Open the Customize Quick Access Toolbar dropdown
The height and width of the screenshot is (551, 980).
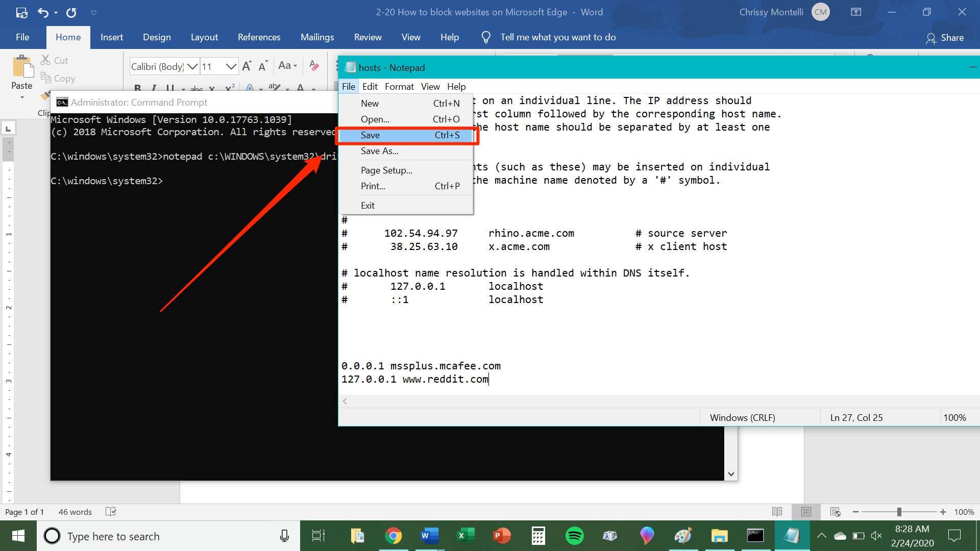pyautogui.click(x=93, y=12)
